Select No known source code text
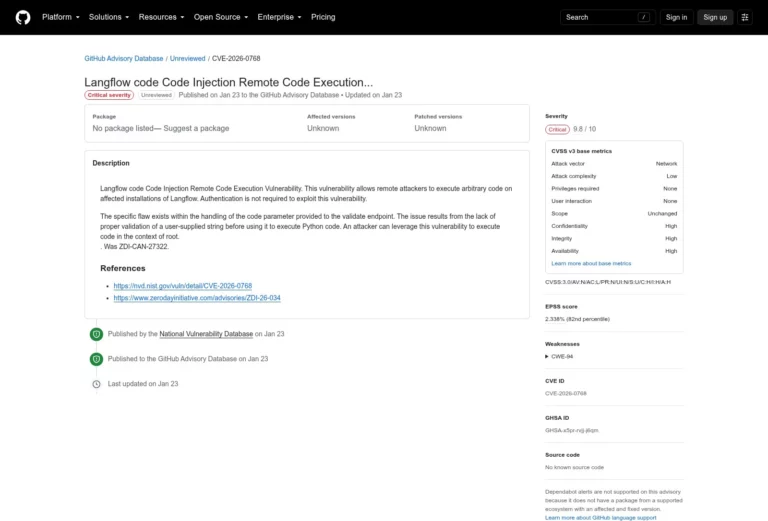Viewport: 768px width, 521px height. click(x=575, y=468)
